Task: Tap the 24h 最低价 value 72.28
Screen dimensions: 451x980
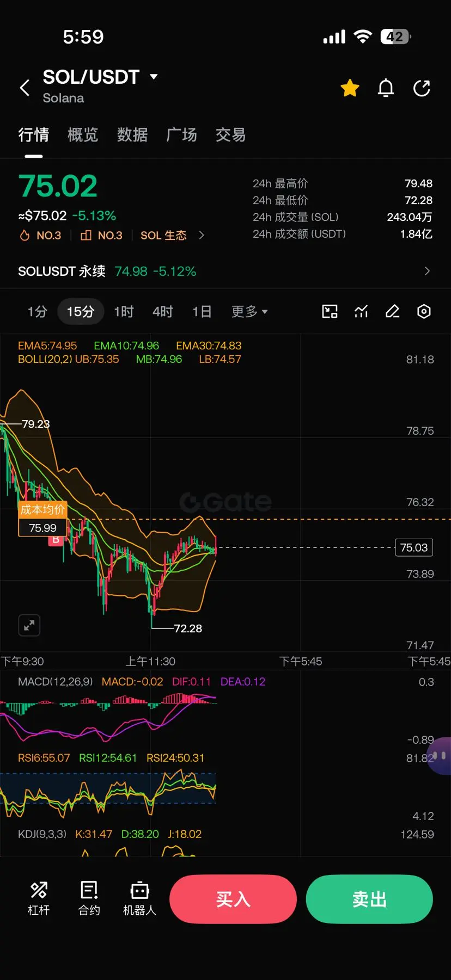Action: tap(418, 200)
